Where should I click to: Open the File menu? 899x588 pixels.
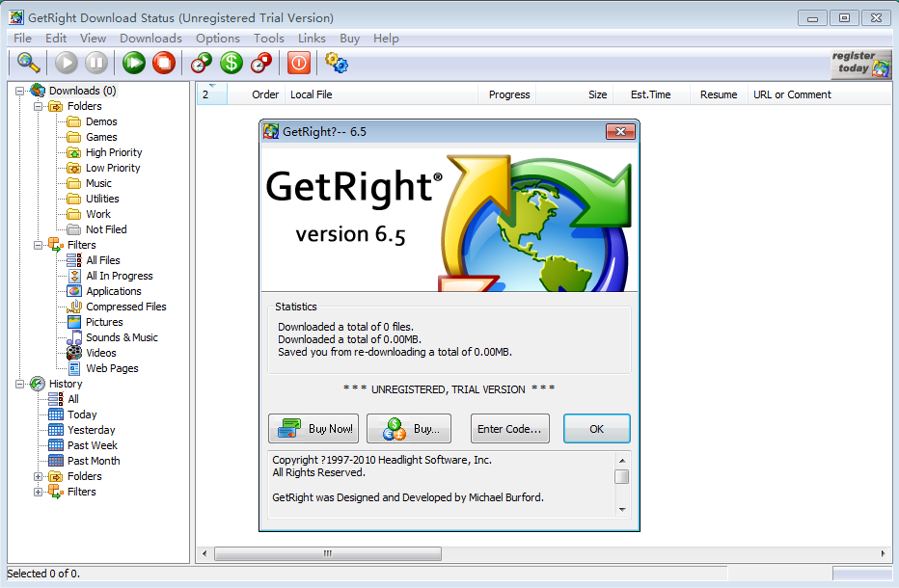coord(22,39)
